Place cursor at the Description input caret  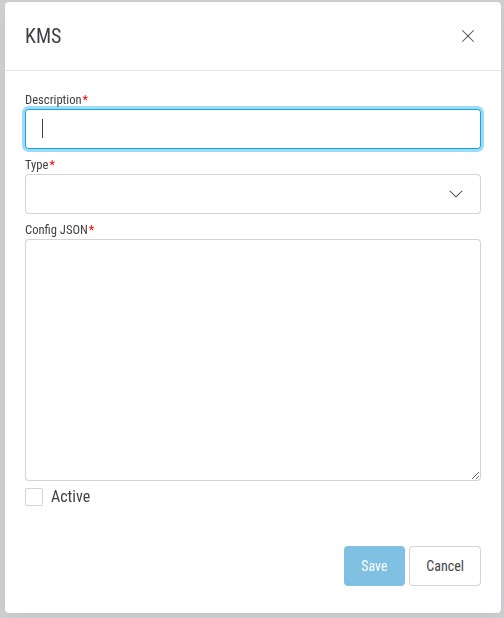click(x=43, y=128)
